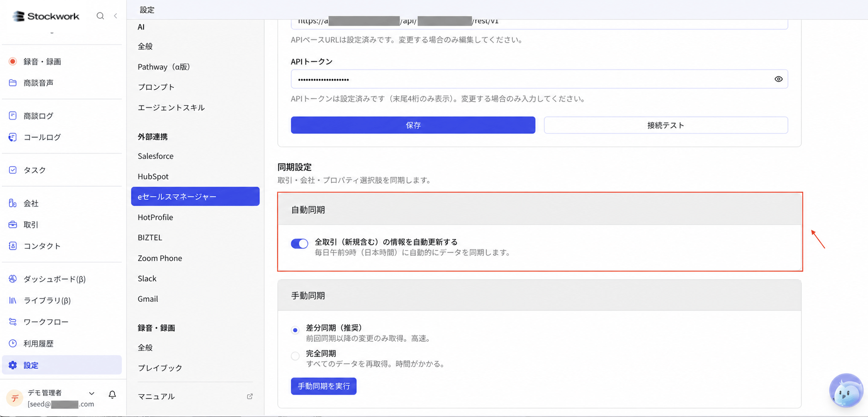Click the ワークフロー flow icon
Screen dimensions: 868x417
13,322
